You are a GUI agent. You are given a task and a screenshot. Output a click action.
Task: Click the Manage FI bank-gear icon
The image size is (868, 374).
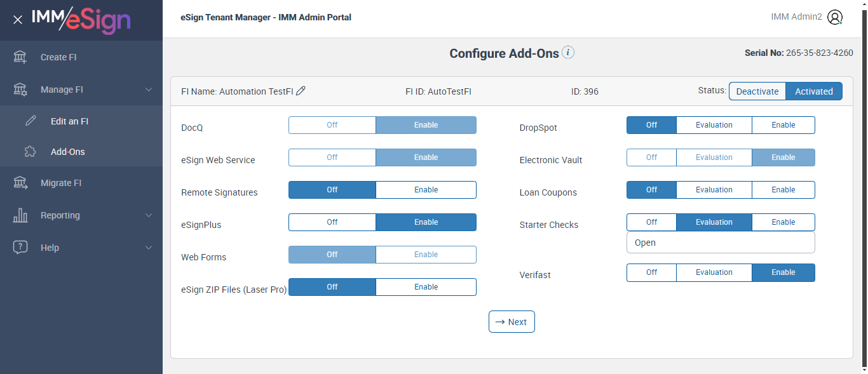(20, 90)
